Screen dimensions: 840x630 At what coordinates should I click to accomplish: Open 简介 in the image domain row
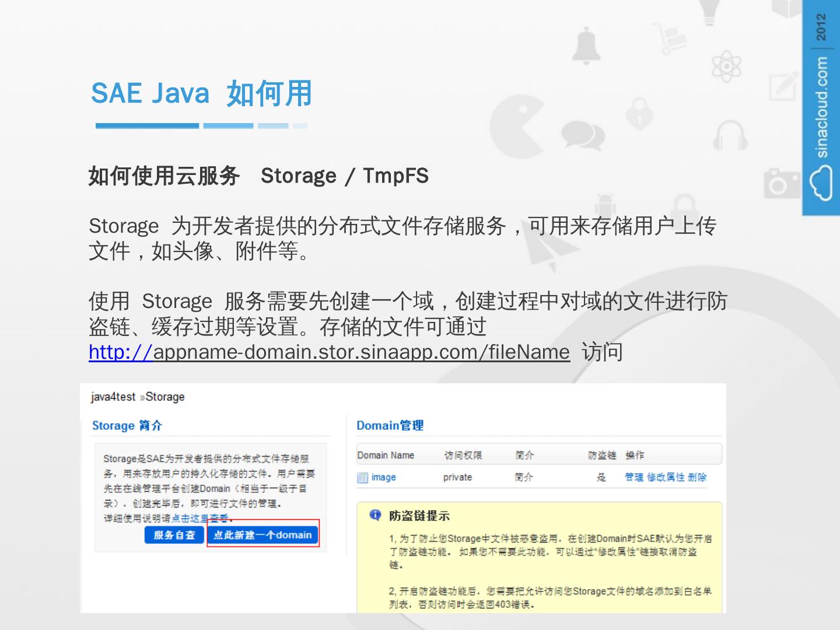[524, 477]
